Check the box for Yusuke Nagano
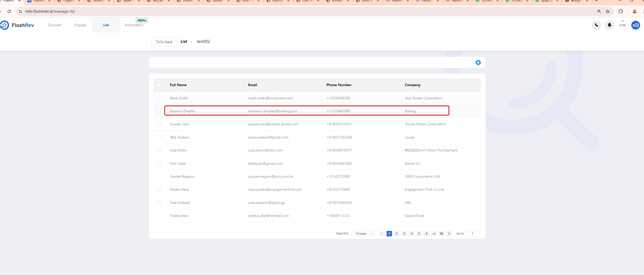Image resolution: width=644 pixels, height=275 pixels. 159,176
